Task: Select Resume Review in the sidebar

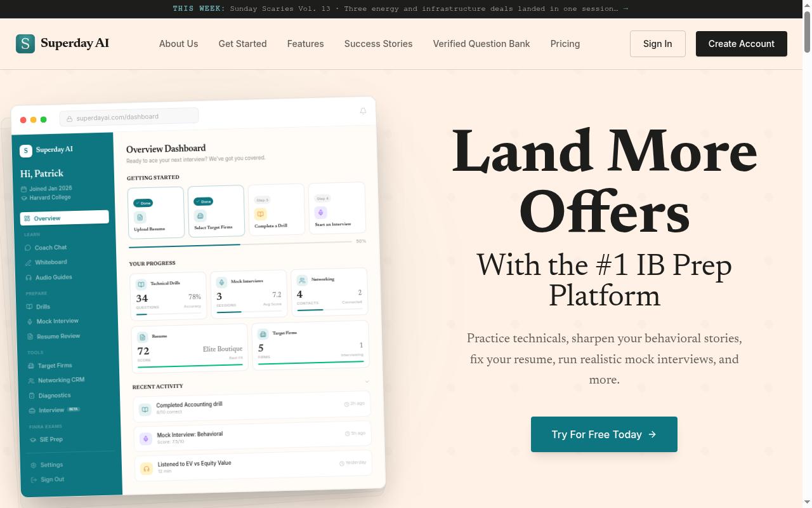Action: pyautogui.click(x=54, y=337)
